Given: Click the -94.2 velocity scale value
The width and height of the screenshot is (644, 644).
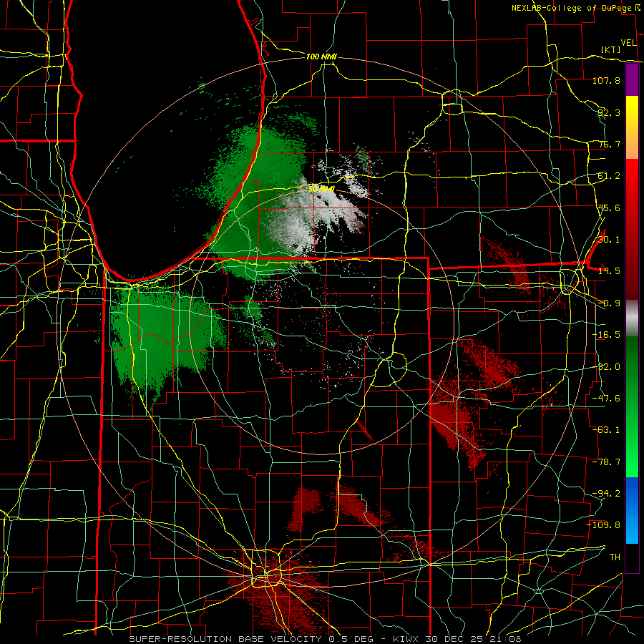Looking at the screenshot, I should (606, 494).
